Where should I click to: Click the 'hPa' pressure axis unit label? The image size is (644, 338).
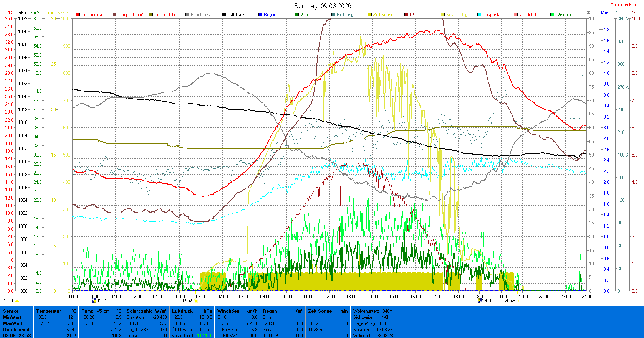pos(22,13)
